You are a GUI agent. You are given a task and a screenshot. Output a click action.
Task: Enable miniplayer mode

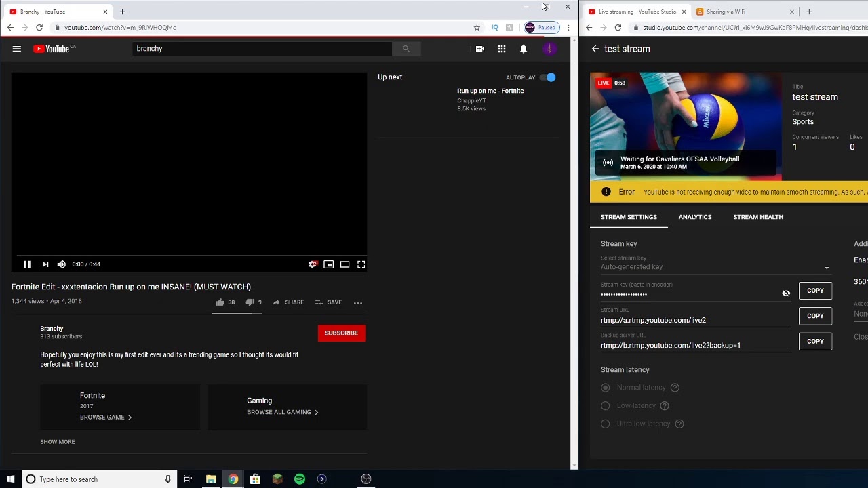pos(329,264)
